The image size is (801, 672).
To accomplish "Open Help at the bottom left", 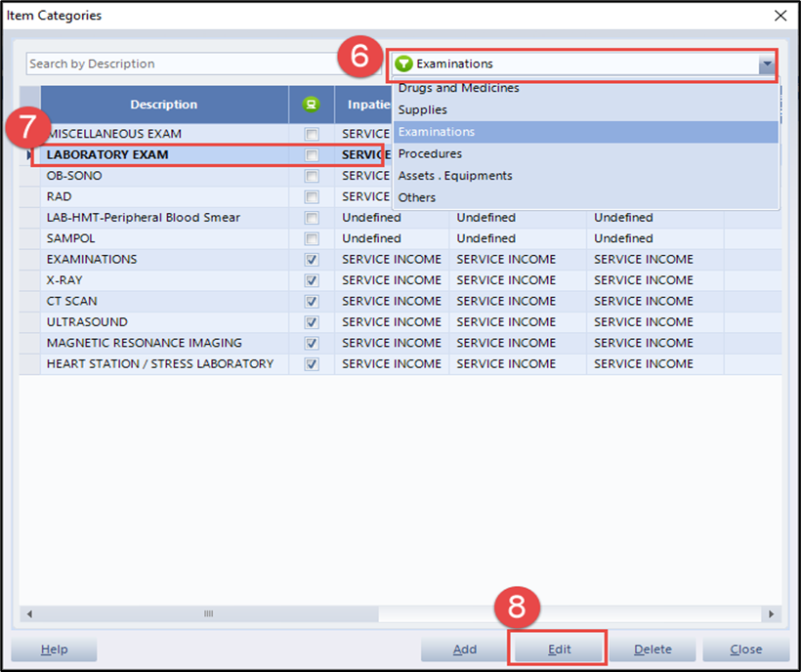I will [54, 650].
